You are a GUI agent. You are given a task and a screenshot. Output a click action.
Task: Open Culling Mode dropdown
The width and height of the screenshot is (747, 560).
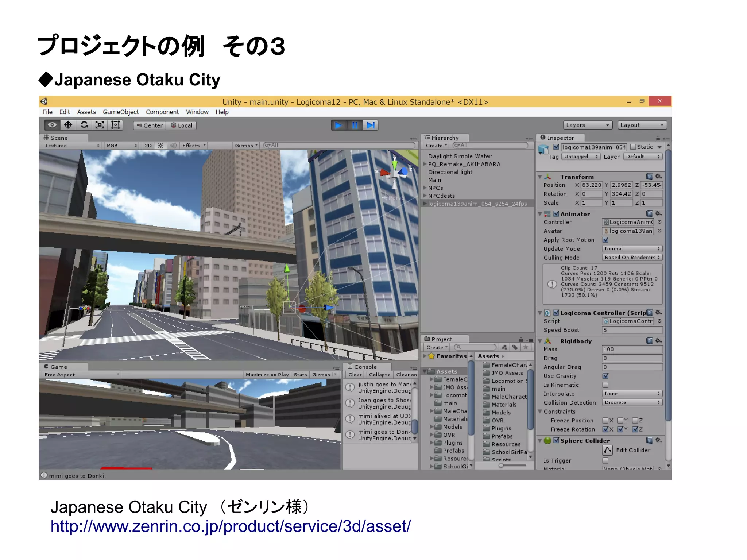[632, 258]
